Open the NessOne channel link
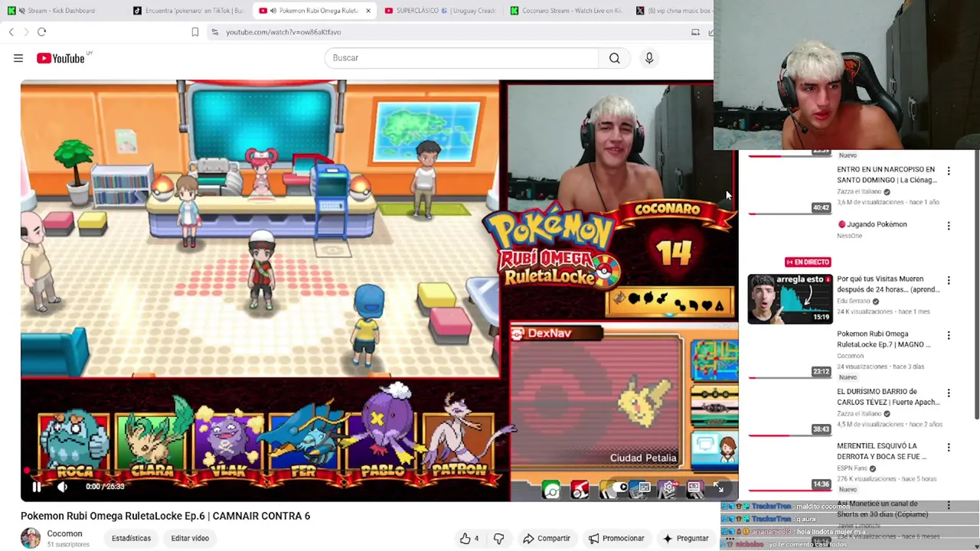 tap(849, 236)
